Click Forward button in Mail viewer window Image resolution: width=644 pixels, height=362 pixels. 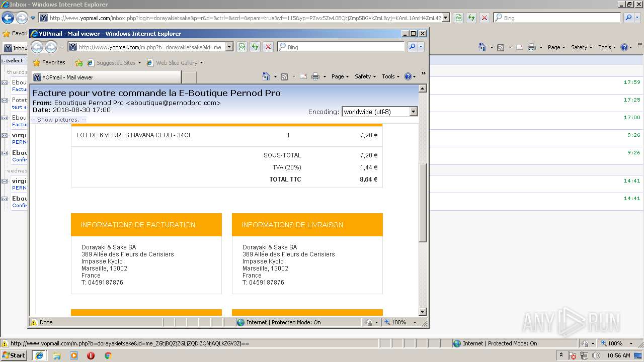(51, 47)
